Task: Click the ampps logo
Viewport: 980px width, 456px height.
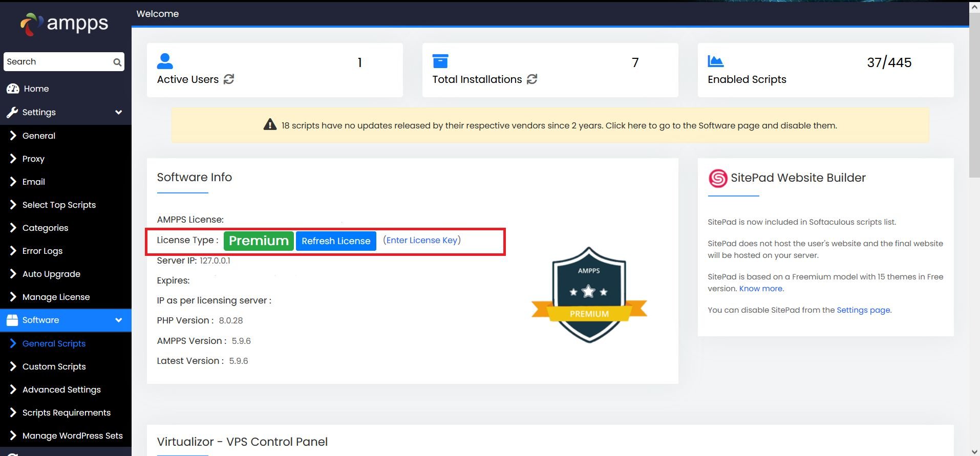Action: pos(65,24)
